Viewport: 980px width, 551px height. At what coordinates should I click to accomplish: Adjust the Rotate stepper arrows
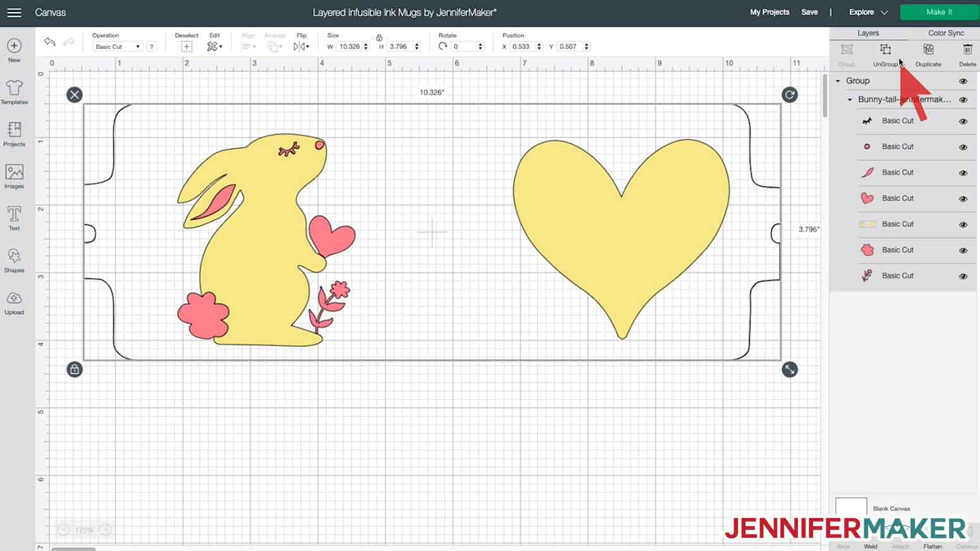point(481,47)
